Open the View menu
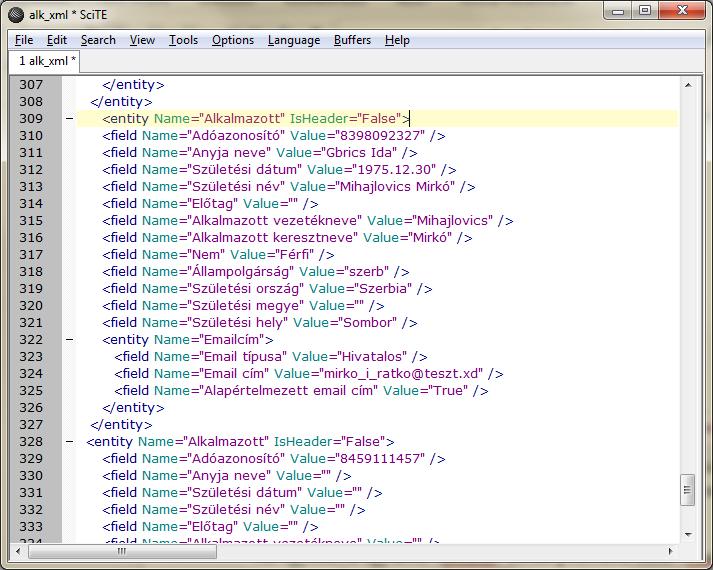The image size is (713, 570). pyautogui.click(x=142, y=40)
